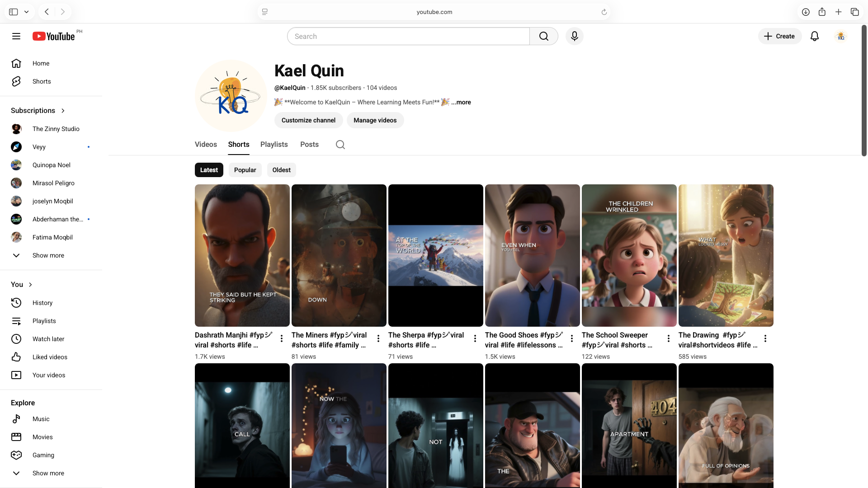
Task: Click the search magnifier button
Action: click(543, 36)
